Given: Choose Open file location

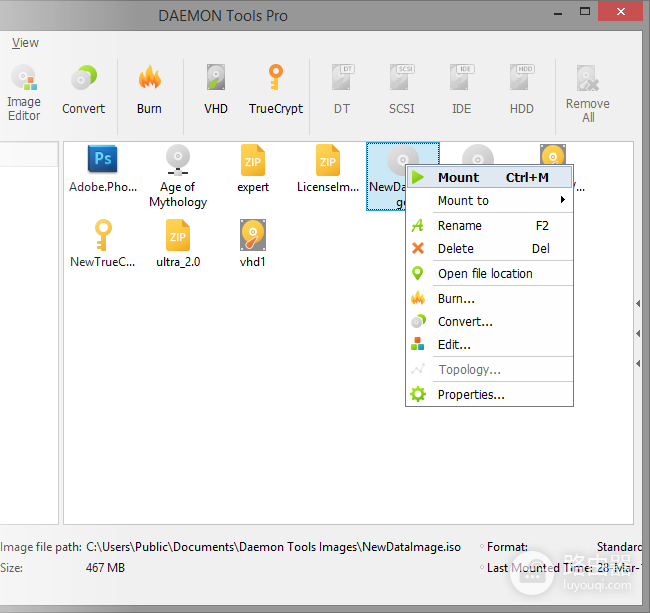Looking at the screenshot, I should (490, 274).
